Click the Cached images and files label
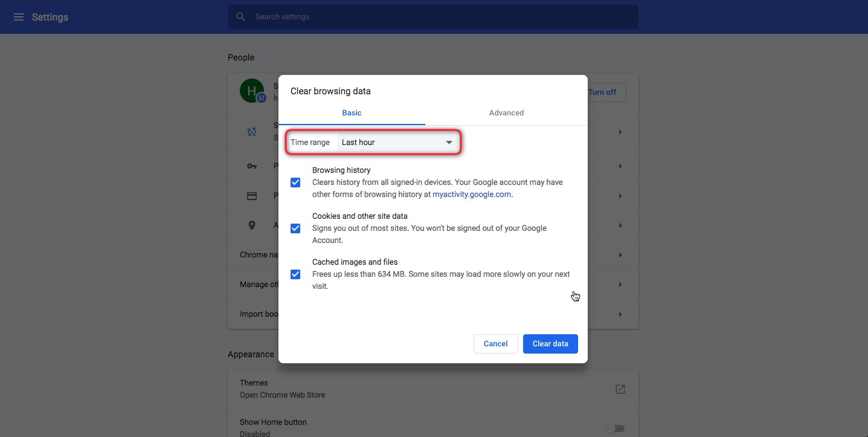 click(x=355, y=262)
